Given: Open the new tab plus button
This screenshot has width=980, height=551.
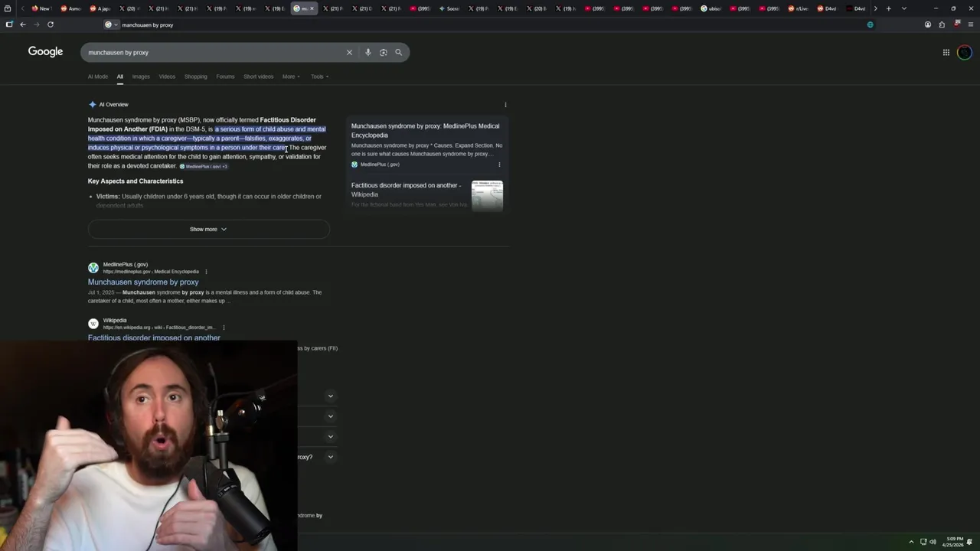Looking at the screenshot, I should [888, 8].
